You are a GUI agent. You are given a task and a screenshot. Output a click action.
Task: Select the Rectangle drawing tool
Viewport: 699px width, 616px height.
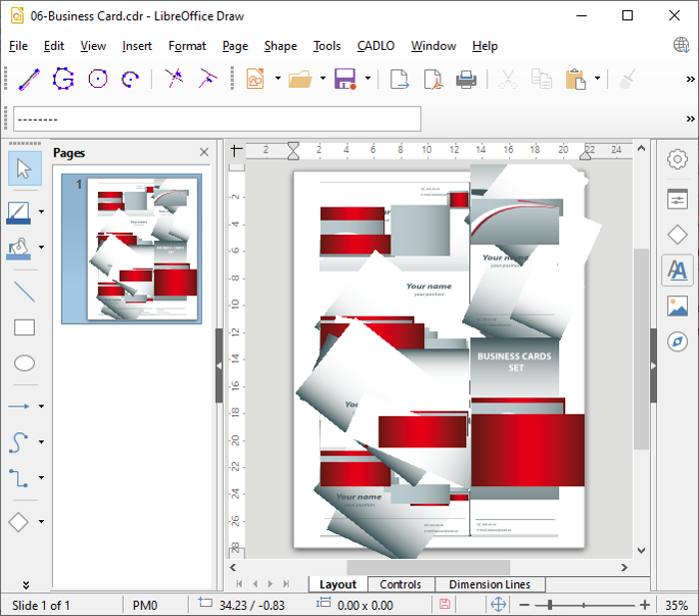[24, 327]
